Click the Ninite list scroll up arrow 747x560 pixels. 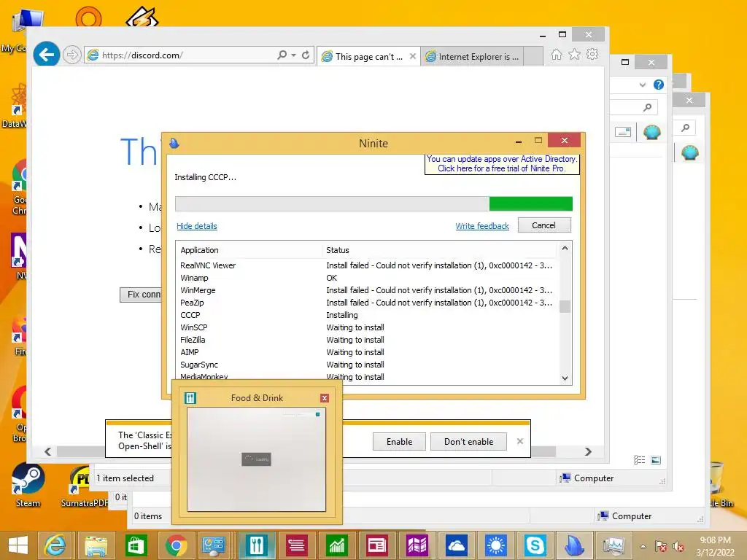[x=565, y=248]
